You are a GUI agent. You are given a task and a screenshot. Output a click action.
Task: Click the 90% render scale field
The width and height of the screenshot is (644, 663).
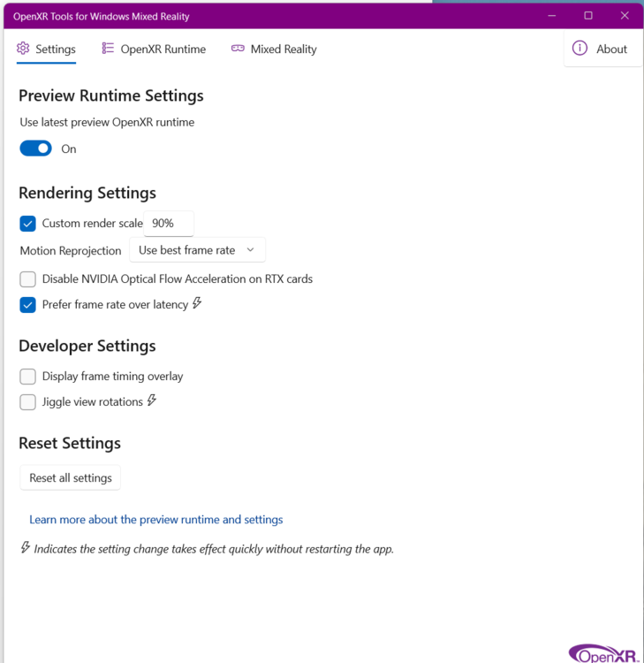pos(169,224)
